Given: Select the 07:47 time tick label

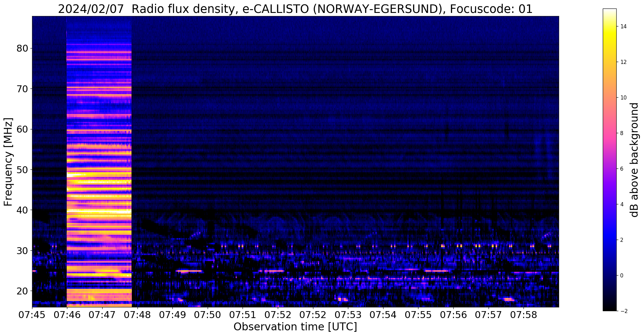Looking at the screenshot, I should click(102, 314).
